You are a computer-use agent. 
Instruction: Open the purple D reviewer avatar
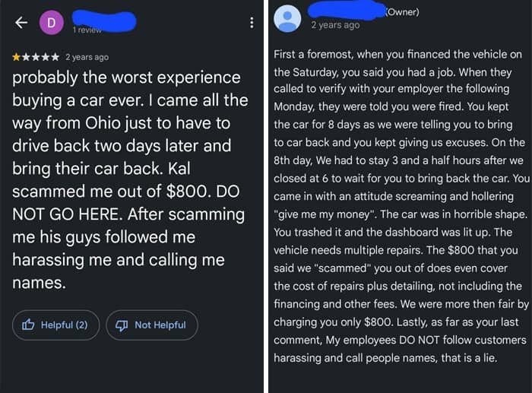pos(52,23)
